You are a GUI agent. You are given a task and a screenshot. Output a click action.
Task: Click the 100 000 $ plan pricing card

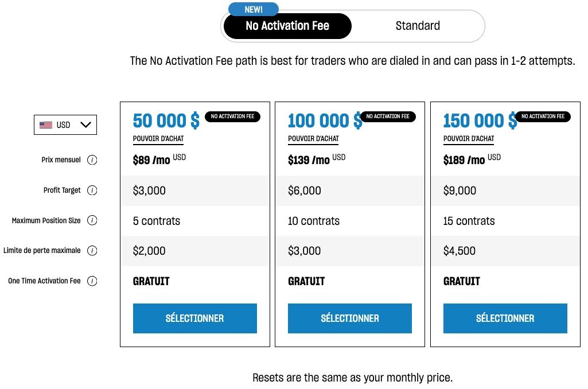click(x=350, y=223)
